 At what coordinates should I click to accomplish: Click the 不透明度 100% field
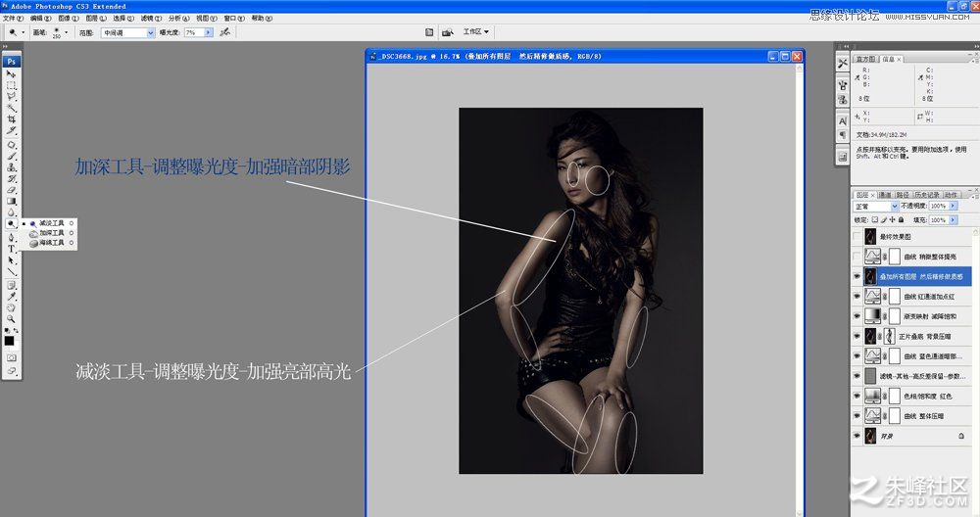(x=939, y=206)
